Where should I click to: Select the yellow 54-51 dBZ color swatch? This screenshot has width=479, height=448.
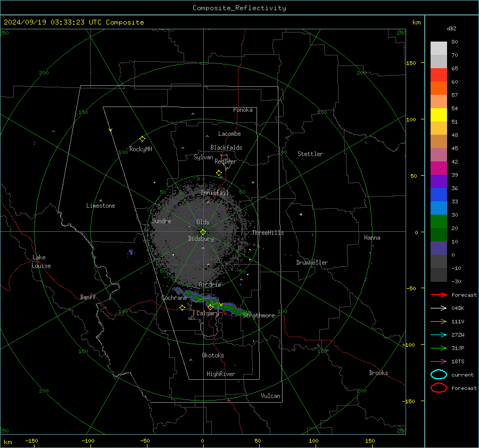pyautogui.click(x=439, y=115)
